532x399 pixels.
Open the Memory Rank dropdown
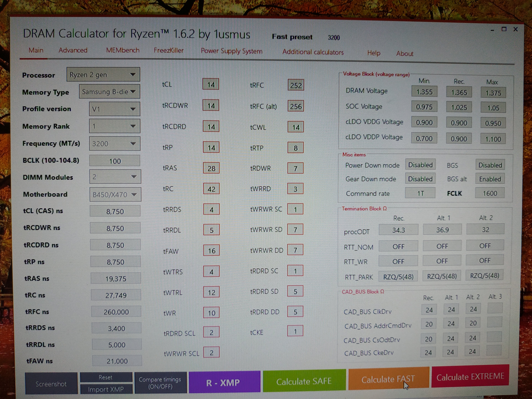pos(114,126)
